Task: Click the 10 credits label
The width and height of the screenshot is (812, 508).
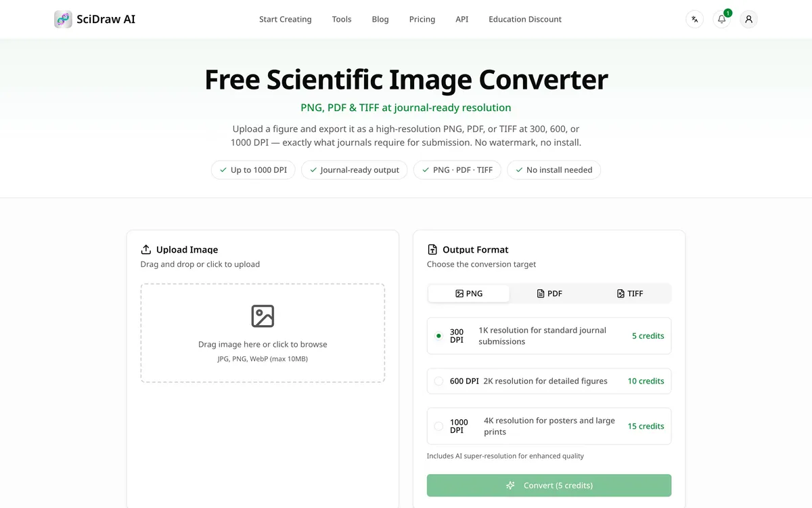Action: pyautogui.click(x=646, y=381)
